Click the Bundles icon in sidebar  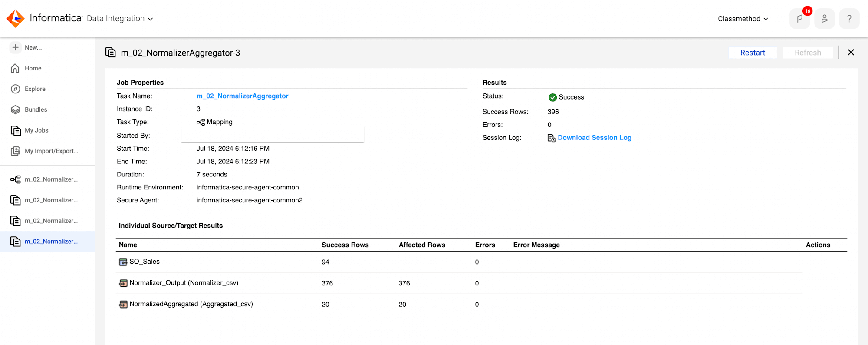(15, 109)
